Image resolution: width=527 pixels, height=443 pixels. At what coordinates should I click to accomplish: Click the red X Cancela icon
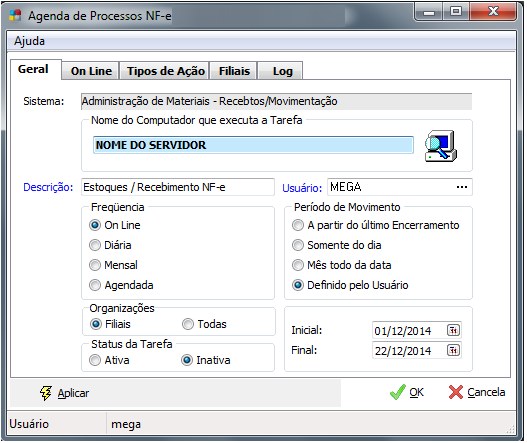coord(456,392)
